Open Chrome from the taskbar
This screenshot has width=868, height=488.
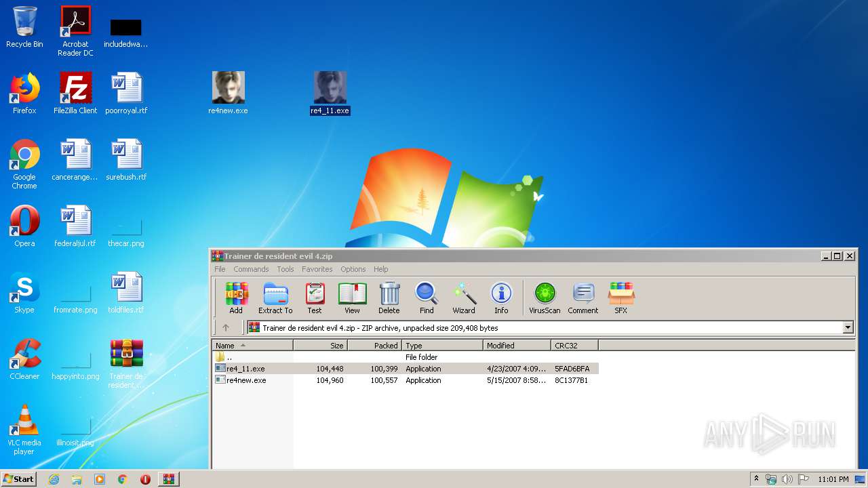pos(123,479)
